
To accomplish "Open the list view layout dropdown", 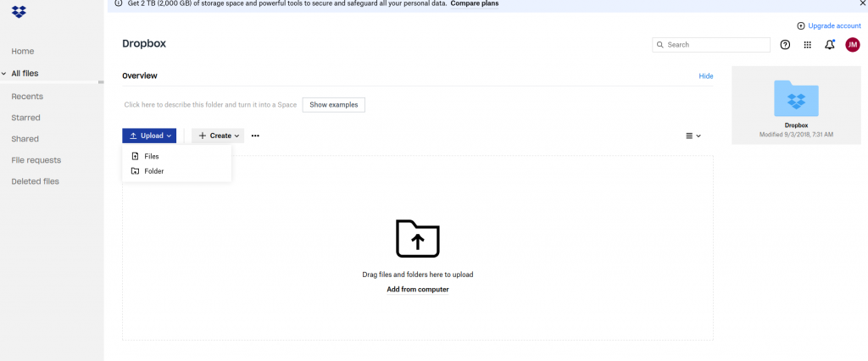I will [x=693, y=136].
